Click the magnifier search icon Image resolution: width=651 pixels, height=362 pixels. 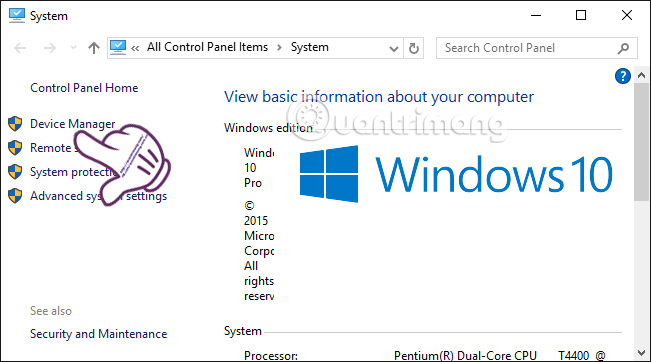pos(623,49)
